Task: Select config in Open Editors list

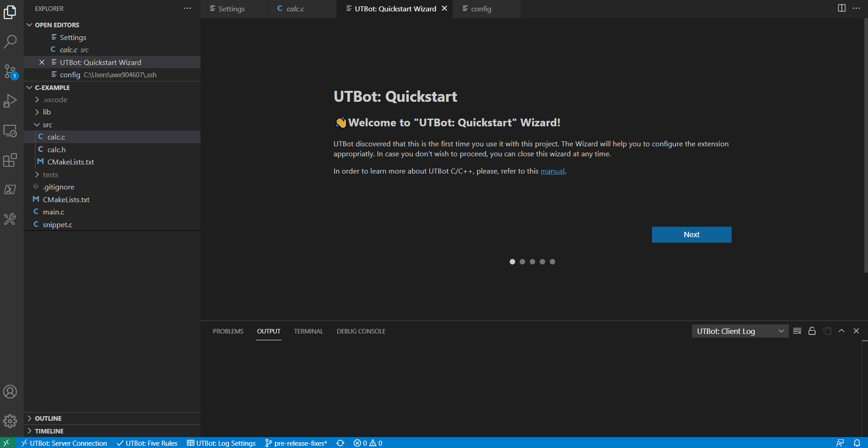Action: (112, 75)
